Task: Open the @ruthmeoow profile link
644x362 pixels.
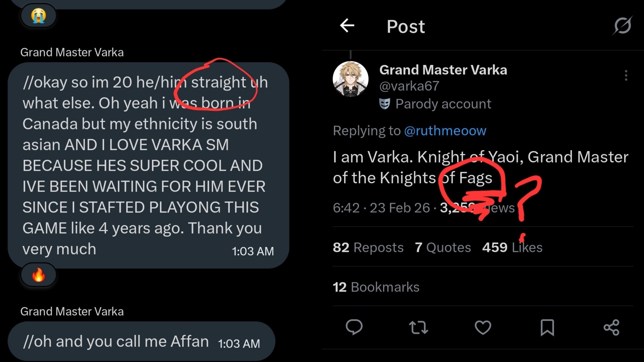Action: click(445, 131)
